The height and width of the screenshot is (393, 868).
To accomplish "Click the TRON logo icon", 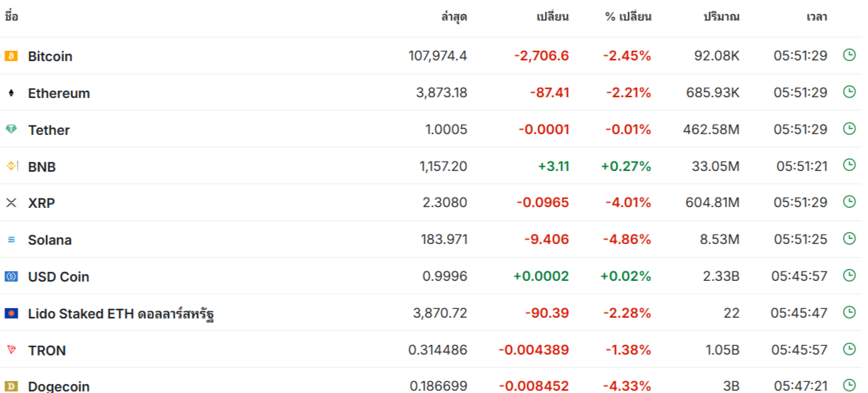I will click(11, 349).
